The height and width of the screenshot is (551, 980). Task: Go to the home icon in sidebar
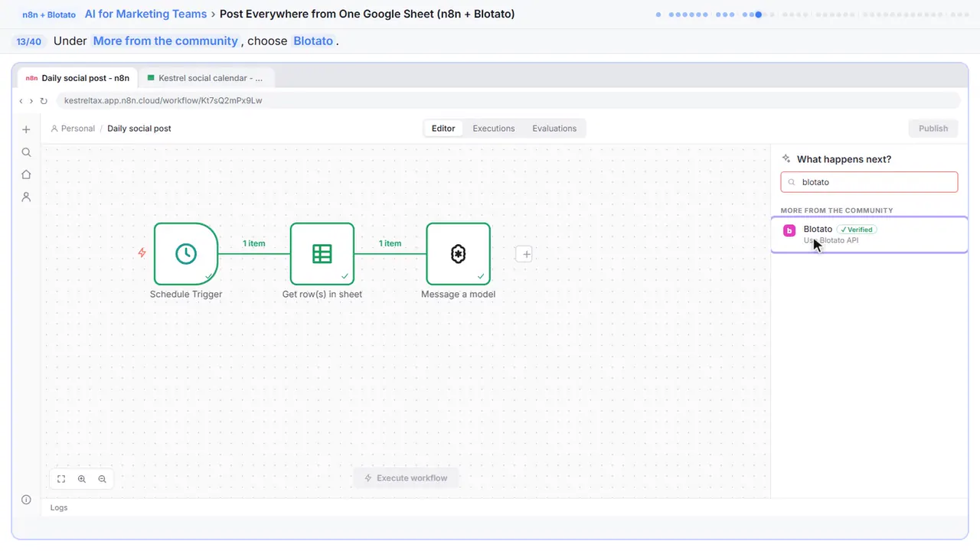pos(26,174)
